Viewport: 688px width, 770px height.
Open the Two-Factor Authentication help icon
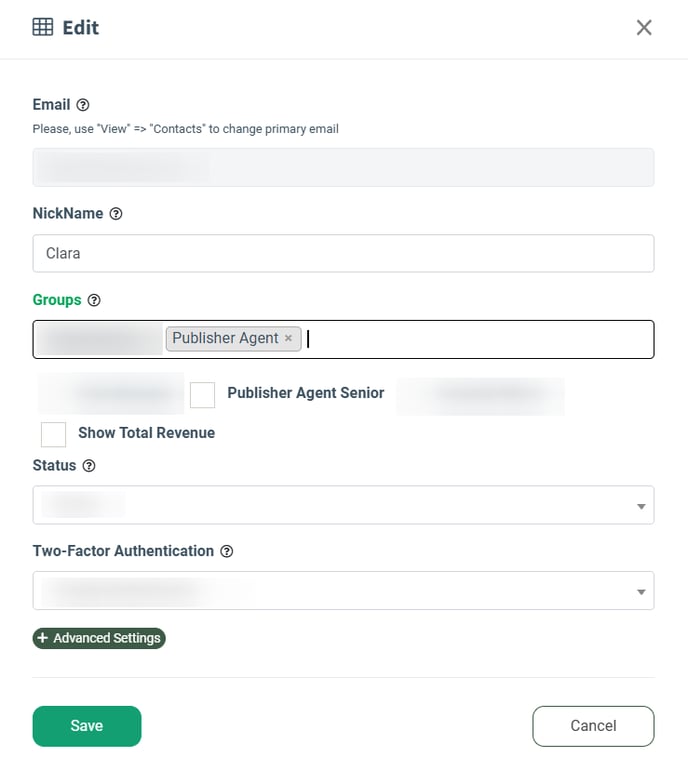(x=226, y=551)
